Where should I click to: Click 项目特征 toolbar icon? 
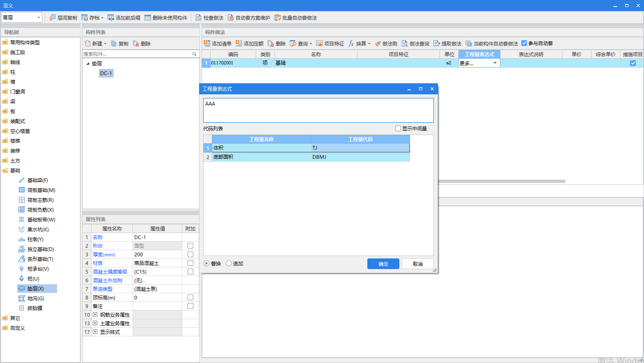click(x=319, y=43)
